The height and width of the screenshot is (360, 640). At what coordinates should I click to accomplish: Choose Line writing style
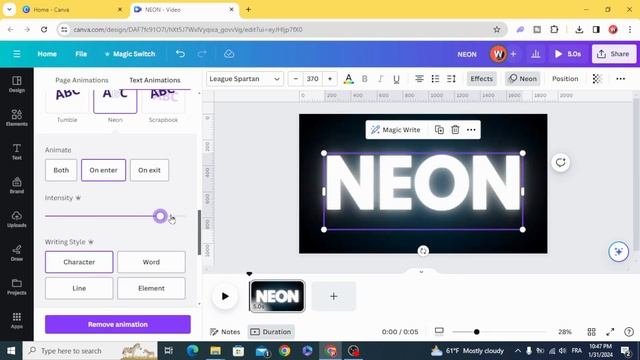[79, 288]
